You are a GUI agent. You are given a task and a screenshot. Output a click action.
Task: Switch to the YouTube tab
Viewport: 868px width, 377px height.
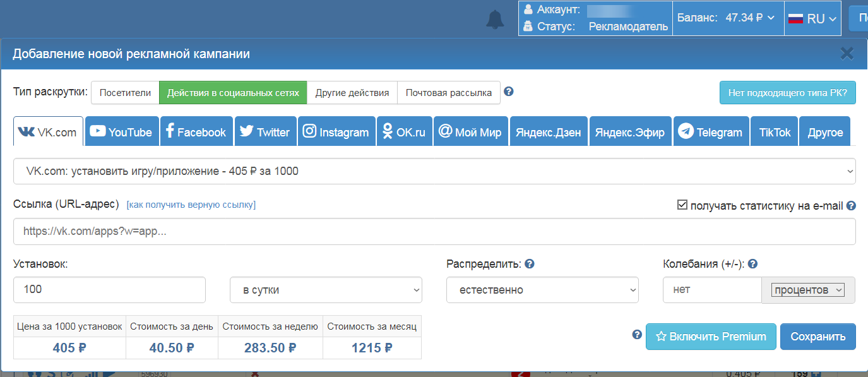click(122, 131)
